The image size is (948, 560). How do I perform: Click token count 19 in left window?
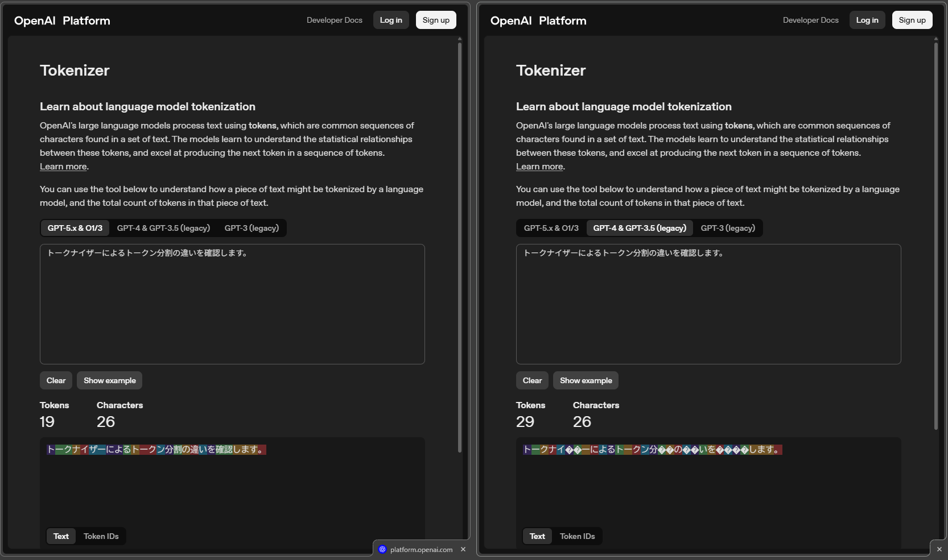pos(47,422)
